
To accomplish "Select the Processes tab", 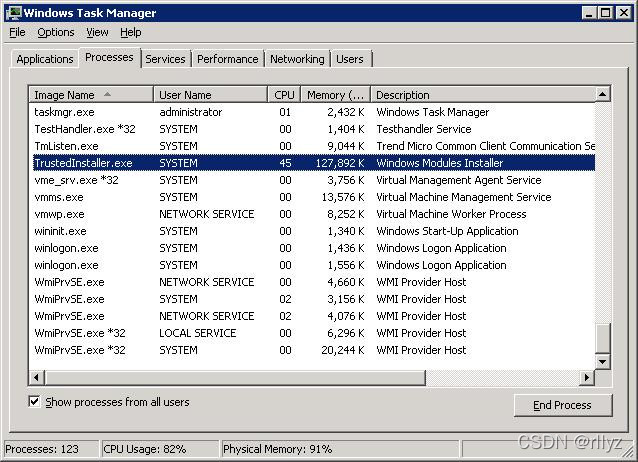I will (109, 57).
